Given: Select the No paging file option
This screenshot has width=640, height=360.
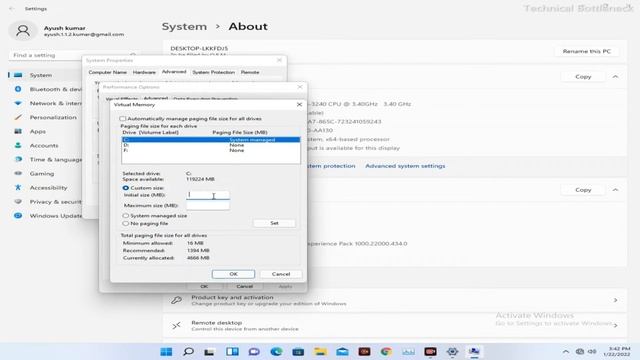Looking at the screenshot, I should [x=126, y=223].
